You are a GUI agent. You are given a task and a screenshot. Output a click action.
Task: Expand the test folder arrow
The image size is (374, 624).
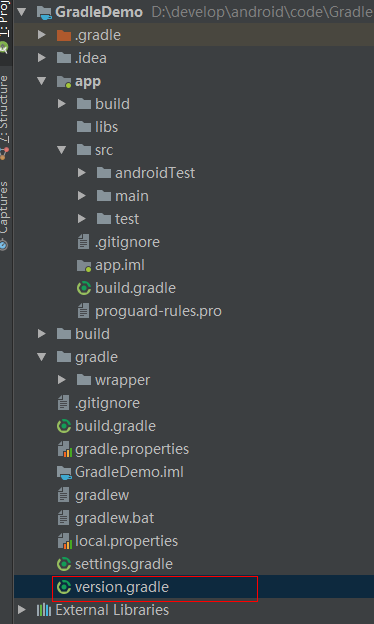tap(82, 219)
